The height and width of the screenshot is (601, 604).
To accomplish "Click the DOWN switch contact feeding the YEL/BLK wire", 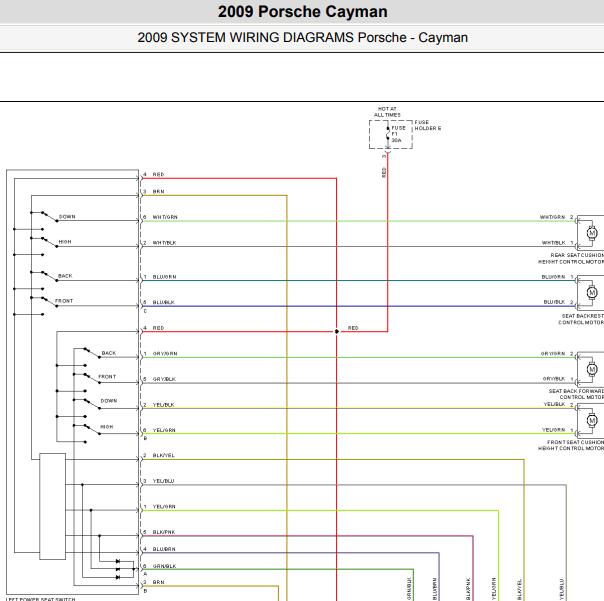I will (x=92, y=403).
